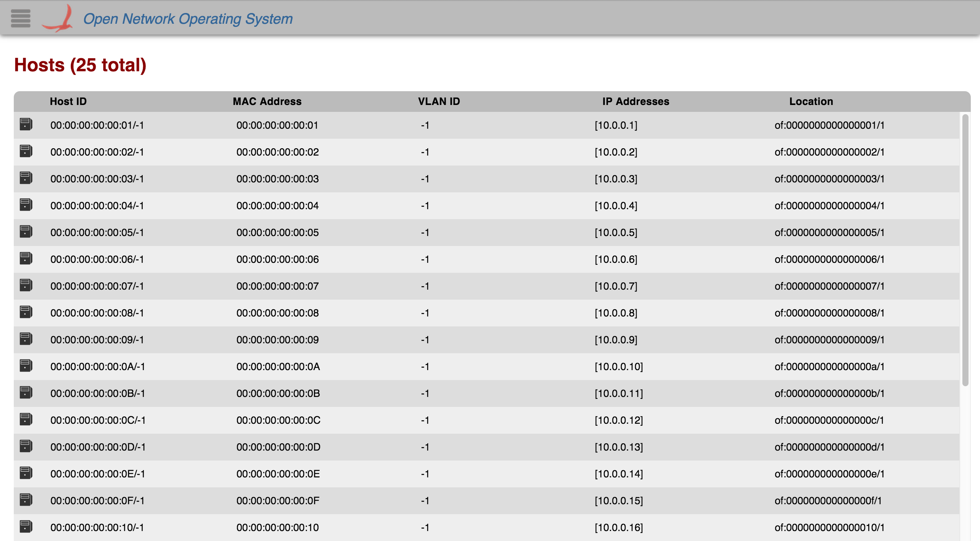980x541 pixels.
Task: Select row with IP [10.0.0.5]
Action: tap(616, 233)
